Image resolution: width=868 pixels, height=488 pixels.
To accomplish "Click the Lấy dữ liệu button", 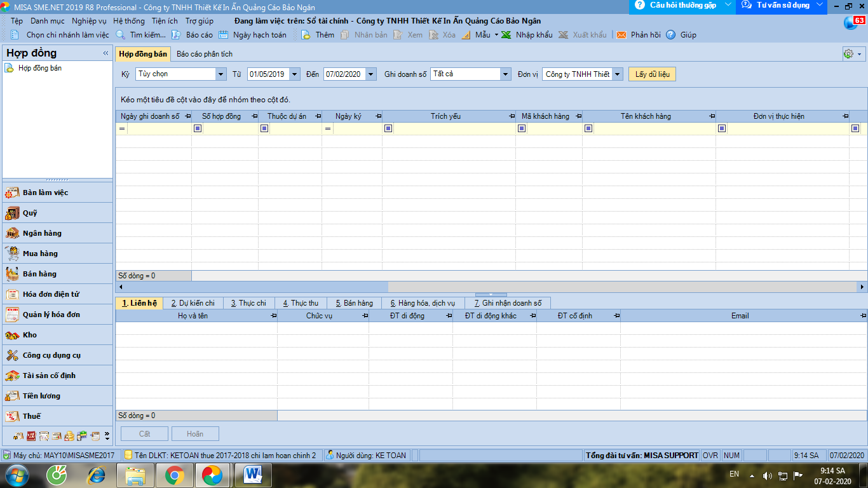I will click(652, 74).
